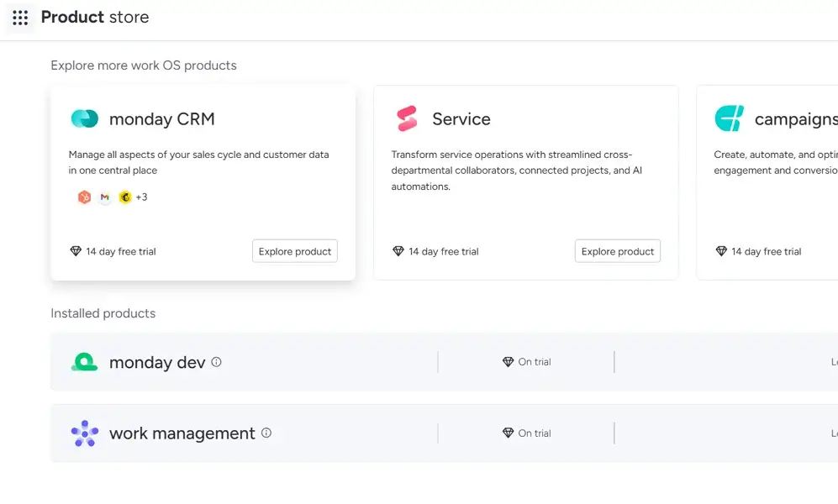
Task: Click 14 day free trial under Service
Action: coord(443,251)
